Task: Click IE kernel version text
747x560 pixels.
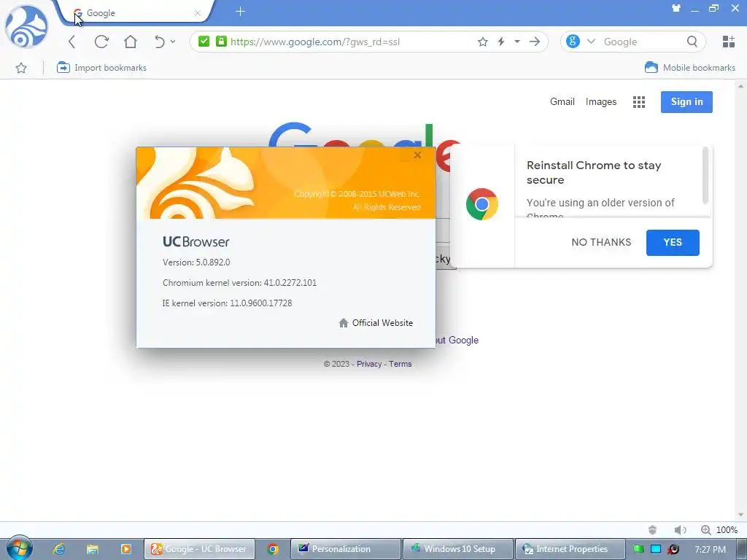Action: tap(228, 303)
